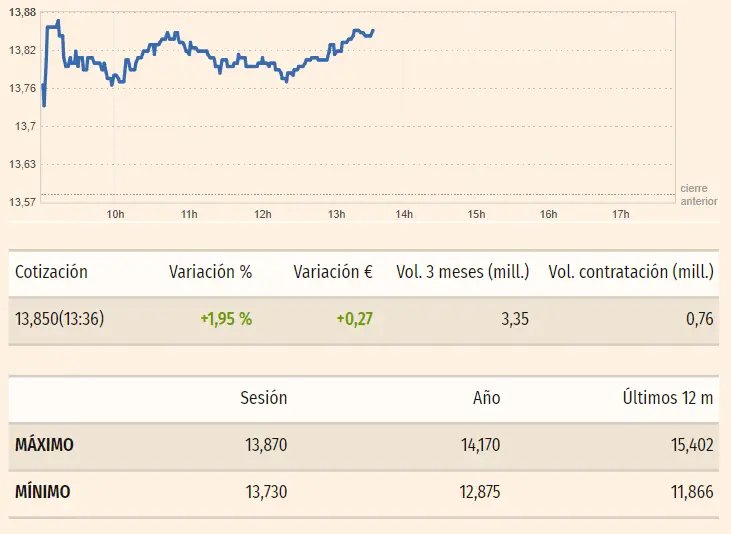The height and width of the screenshot is (534, 731).
Task: Select the MÍNIMO row label
Action: click(42, 492)
